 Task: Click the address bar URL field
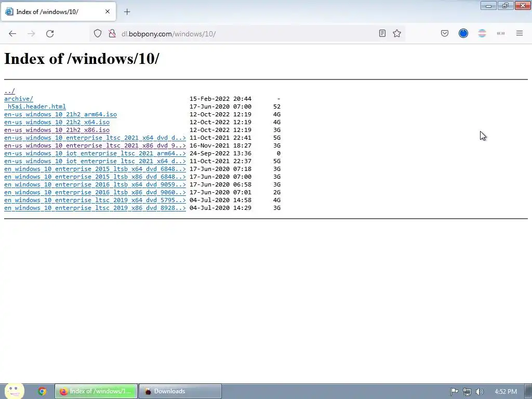[248, 34]
